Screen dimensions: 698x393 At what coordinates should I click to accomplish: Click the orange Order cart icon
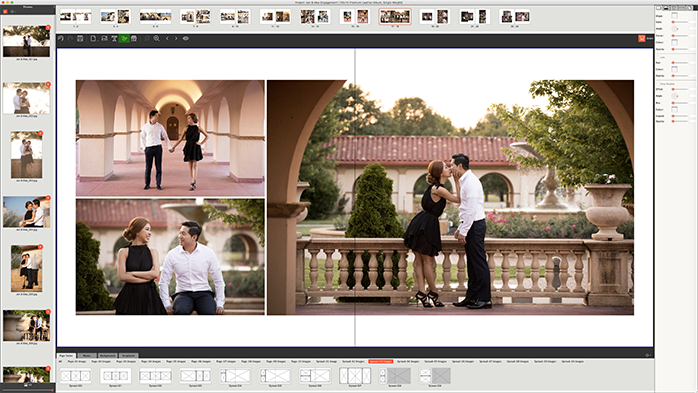click(x=641, y=39)
